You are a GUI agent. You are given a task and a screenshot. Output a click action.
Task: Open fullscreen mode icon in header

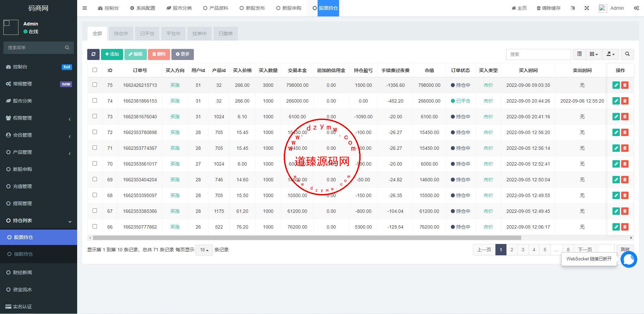(x=587, y=8)
